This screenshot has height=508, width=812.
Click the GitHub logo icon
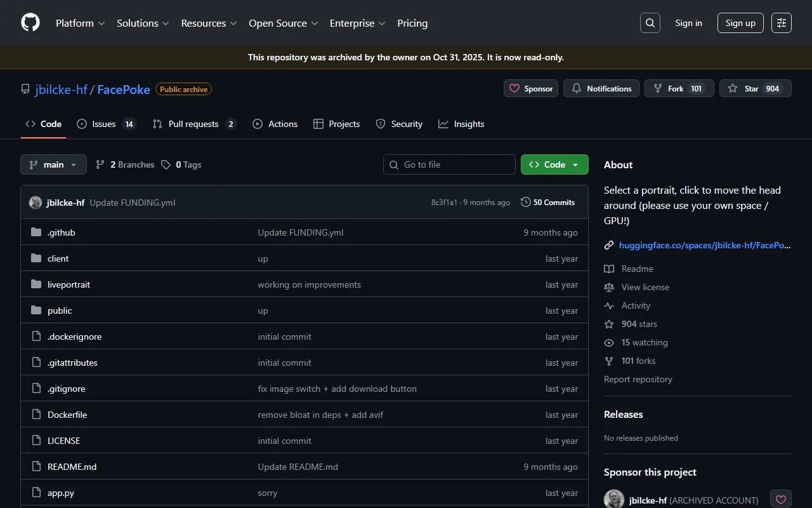pos(30,23)
